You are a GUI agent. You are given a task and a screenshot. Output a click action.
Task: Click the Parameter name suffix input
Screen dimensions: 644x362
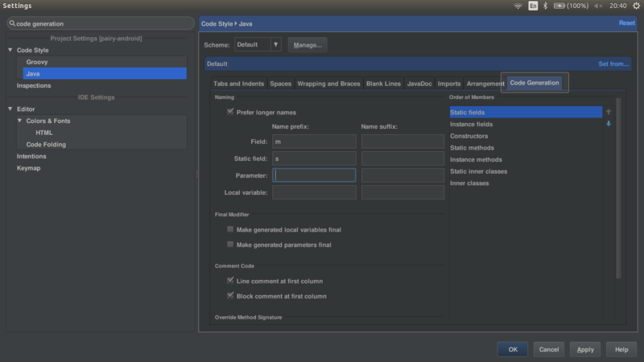tap(402, 175)
